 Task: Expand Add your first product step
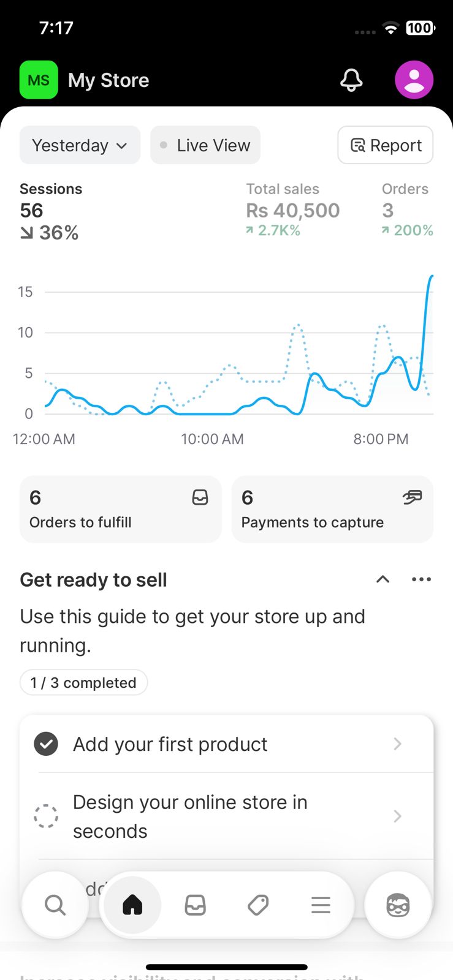pos(397,744)
